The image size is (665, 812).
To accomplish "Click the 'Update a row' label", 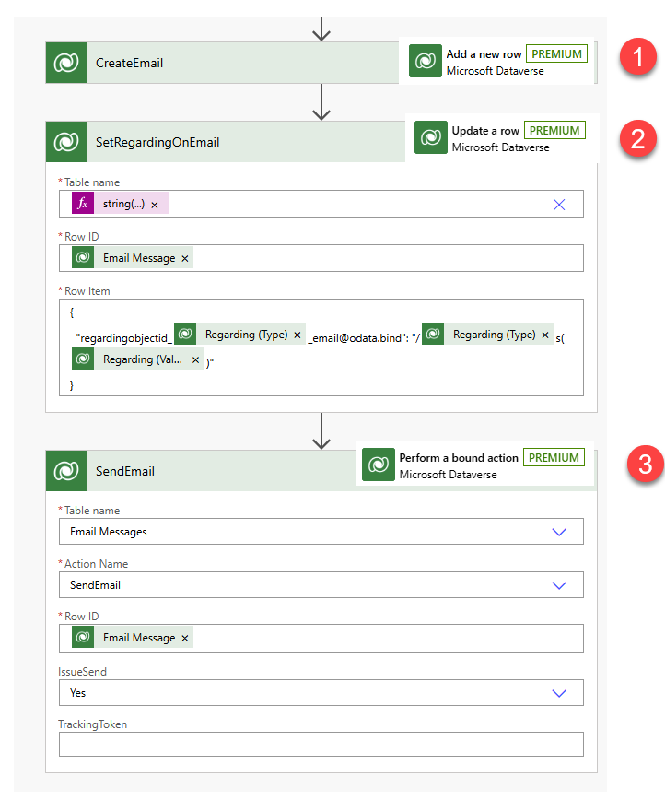I will point(485,131).
